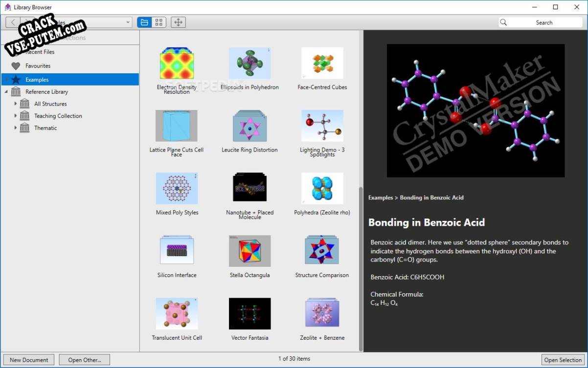Collapse the Reference Library node
This screenshot has height=368, width=588.
point(6,91)
